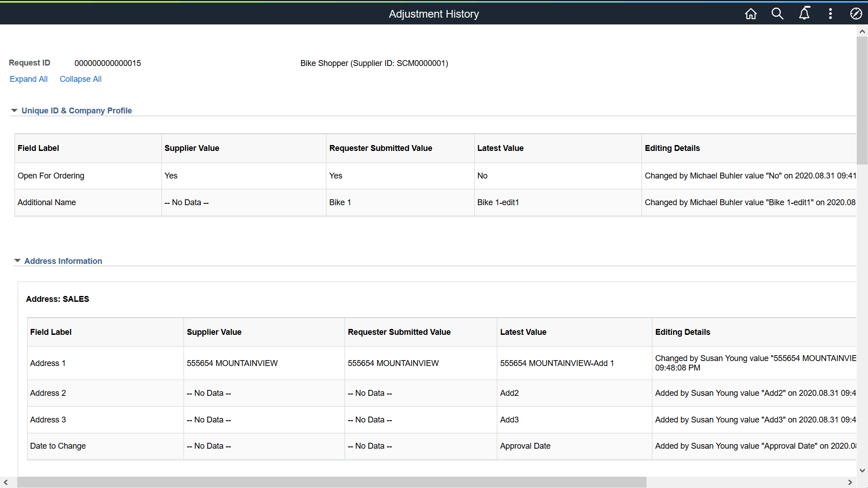Image resolution: width=868 pixels, height=488 pixels.
Task: Click the horizontal scrollbar right arrow
Action: point(849,482)
